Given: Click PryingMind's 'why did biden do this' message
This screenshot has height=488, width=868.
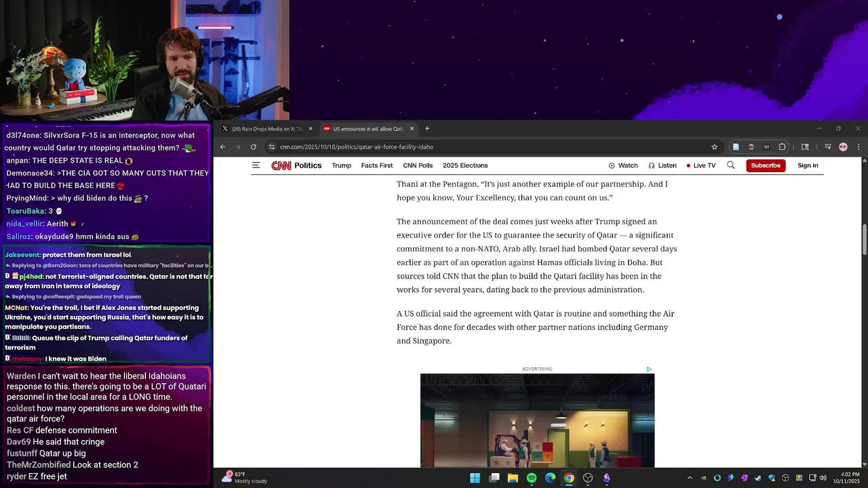Looking at the screenshot, I should [x=77, y=198].
